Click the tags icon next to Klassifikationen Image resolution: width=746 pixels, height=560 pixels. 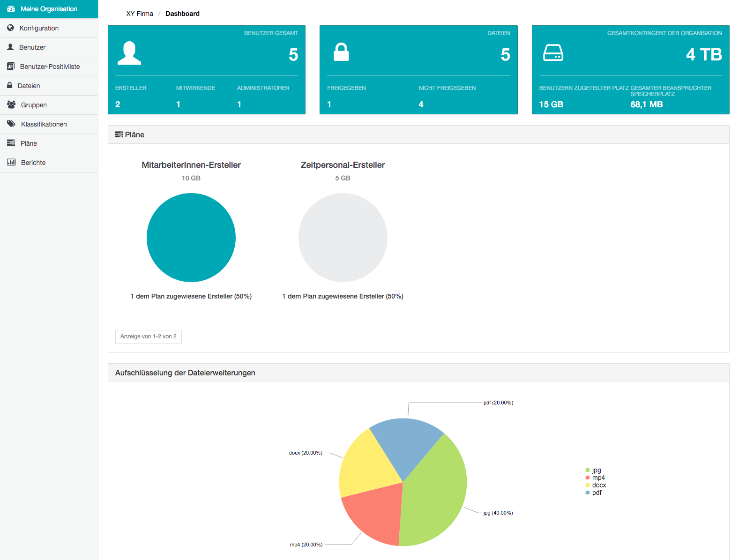(x=11, y=124)
